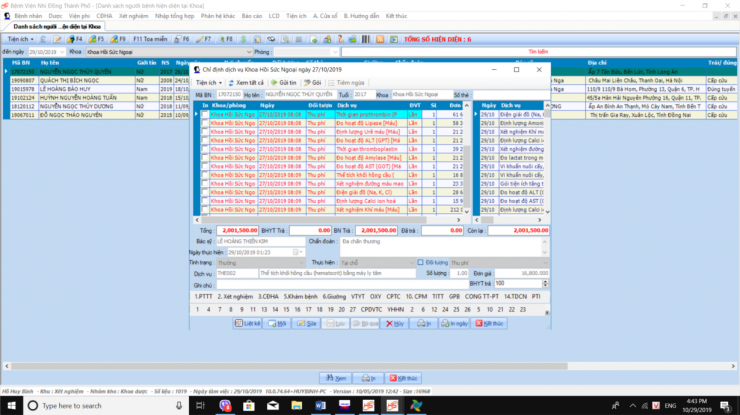
Task: Open the Tiện ích dropdown in the dialog
Action: click(207, 82)
